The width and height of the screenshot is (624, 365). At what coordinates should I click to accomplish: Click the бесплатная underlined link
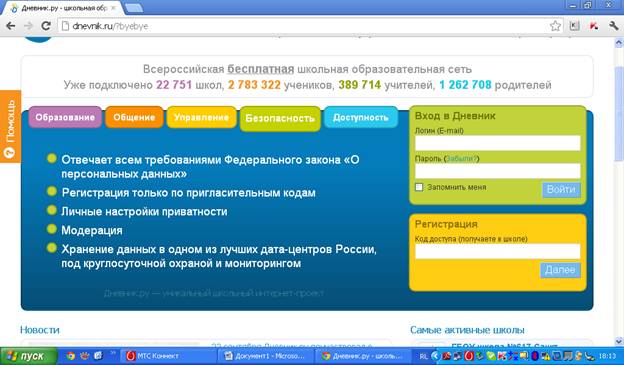pos(261,69)
